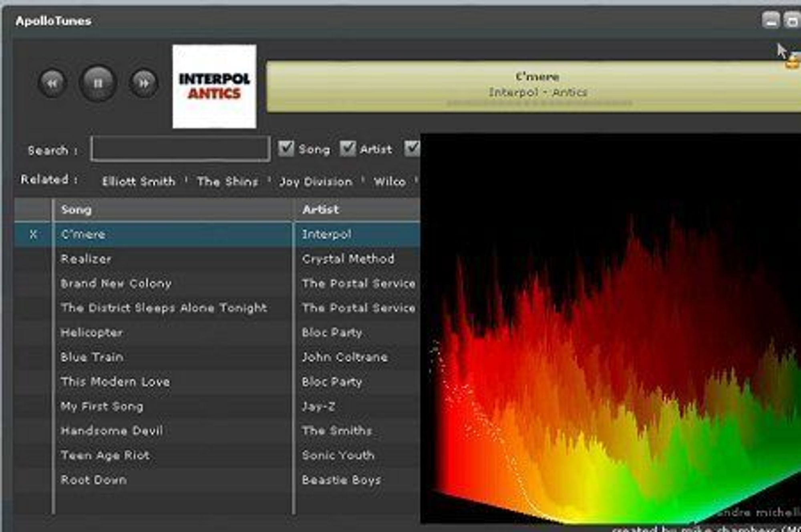Select the song Blue Train
Viewport: 801px width, 532px height.
pos(92,357)
